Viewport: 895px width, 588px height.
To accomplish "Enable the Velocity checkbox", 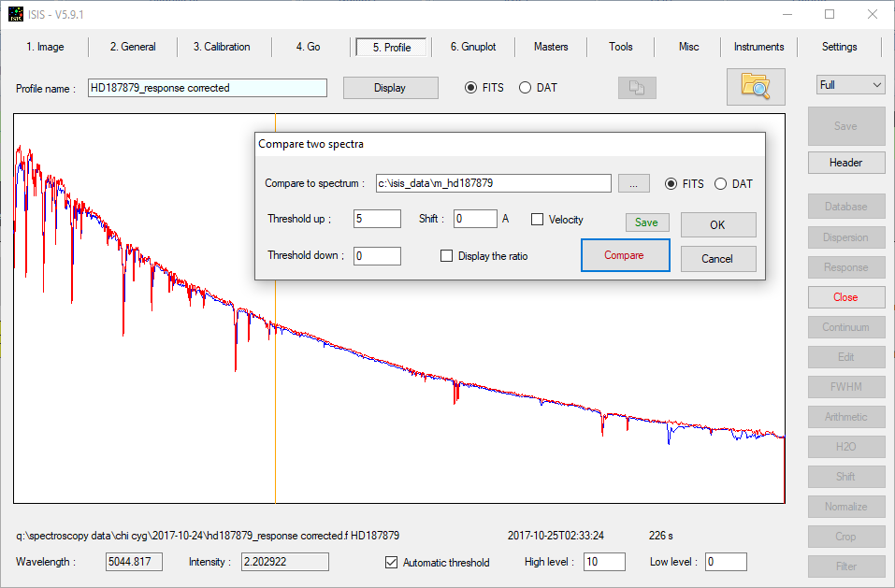I will (537, 220).
